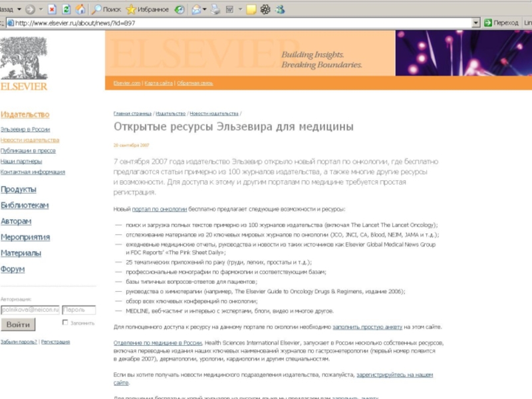Open Back button history dropdown arrow
532x399 pixels.
pyautogui.click(x=19, y=9)
